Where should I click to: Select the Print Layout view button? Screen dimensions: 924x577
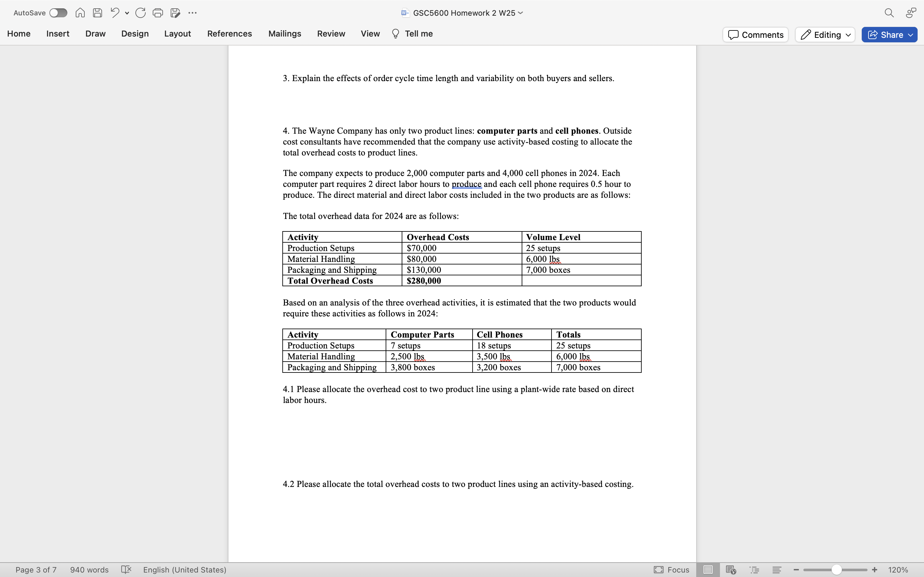708,569
